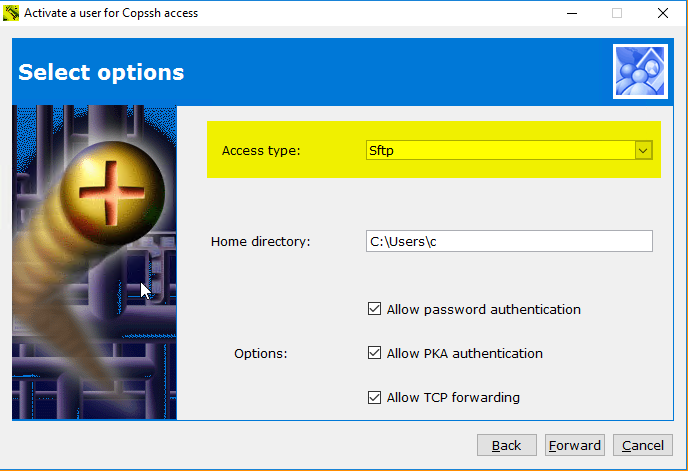Close the Copssh activation window
The width and height of the screenshot is (688, 471).
point(663,13)
